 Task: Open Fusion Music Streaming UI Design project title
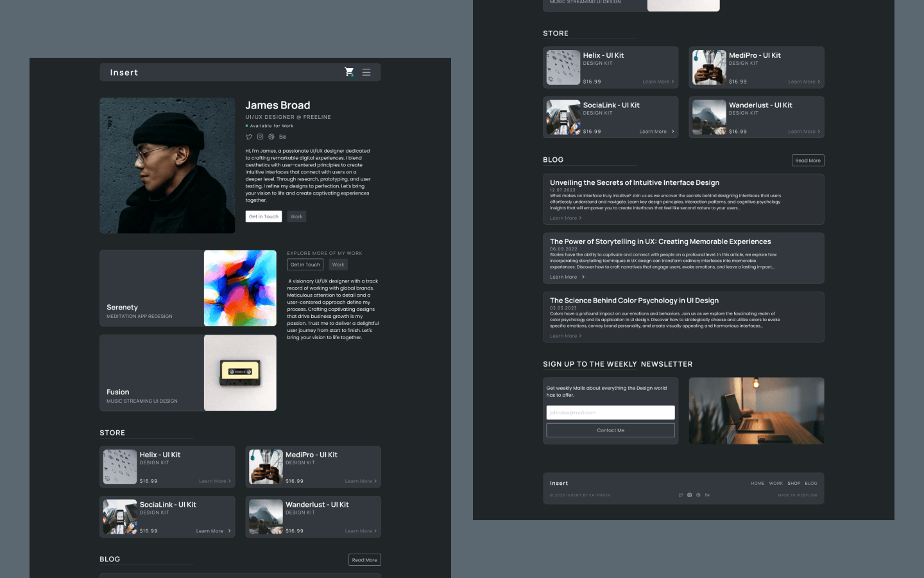pyautogui.click(x=117, y=392)
